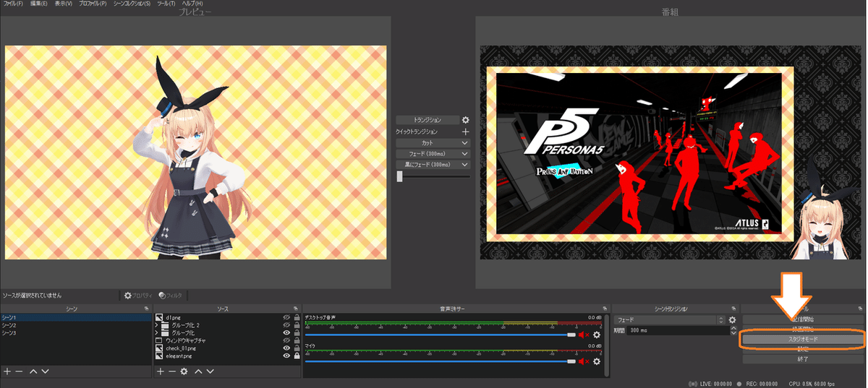Hide the elegant.png source with its eye icon
Screen dimensions: 868x388
(286, 355)
